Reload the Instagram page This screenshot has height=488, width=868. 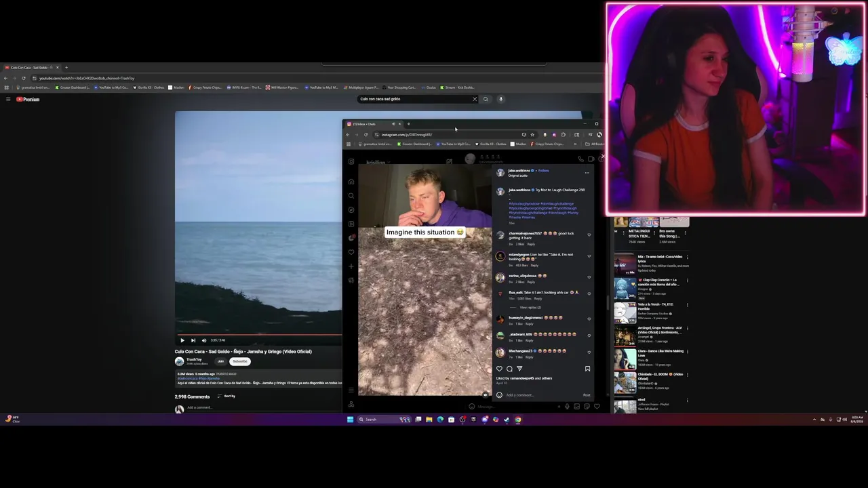click(366, 134)
